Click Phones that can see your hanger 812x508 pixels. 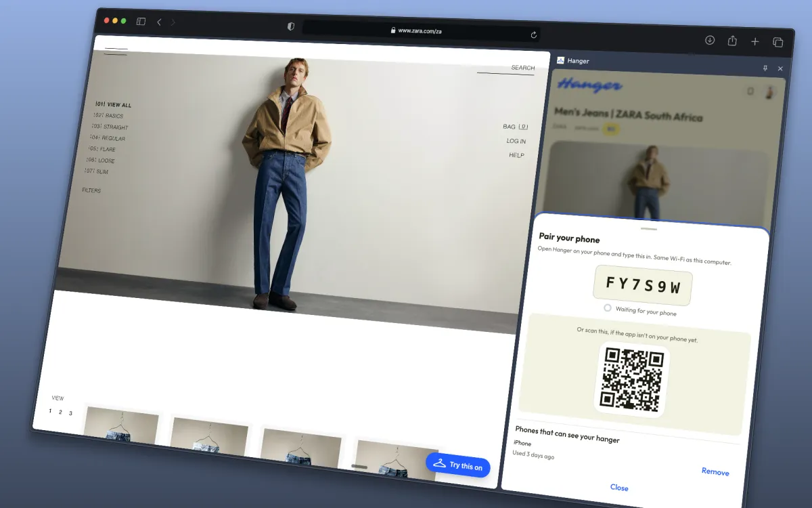tap(567, 434)
